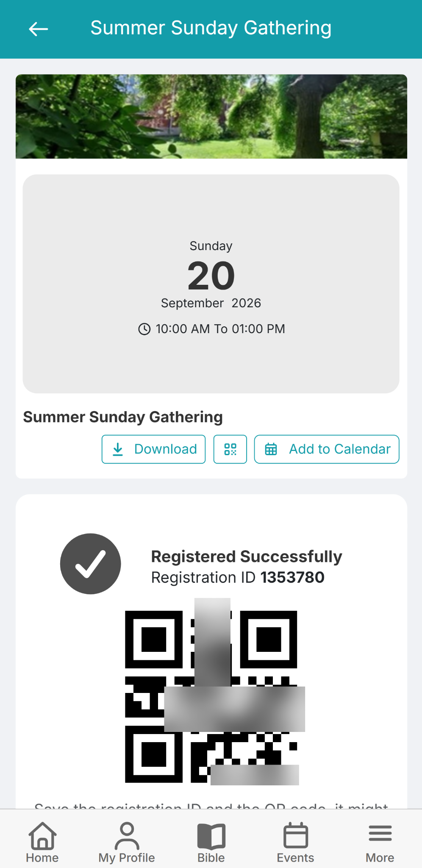
Task: Tap the date card showing 20 September
Action: coord(211,284)
